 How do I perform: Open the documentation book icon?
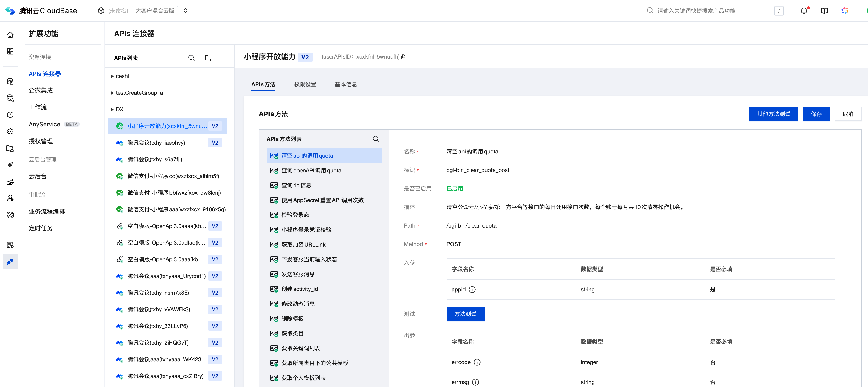pyautogui.click(x=824, y=11)
